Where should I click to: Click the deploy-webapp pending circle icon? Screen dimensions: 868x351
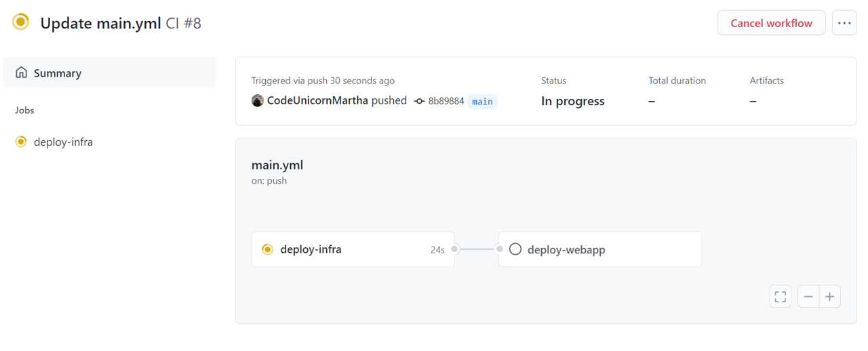(x=515, y=249)
